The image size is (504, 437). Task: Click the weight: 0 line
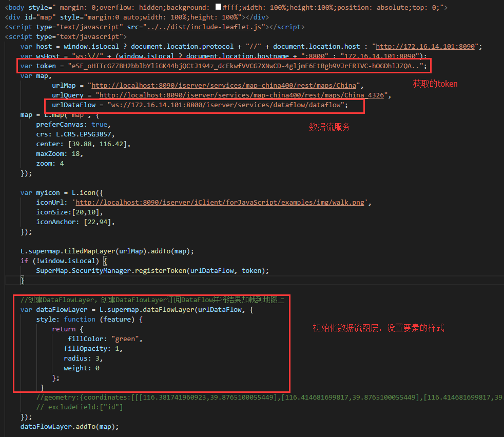tap(82, 368)
